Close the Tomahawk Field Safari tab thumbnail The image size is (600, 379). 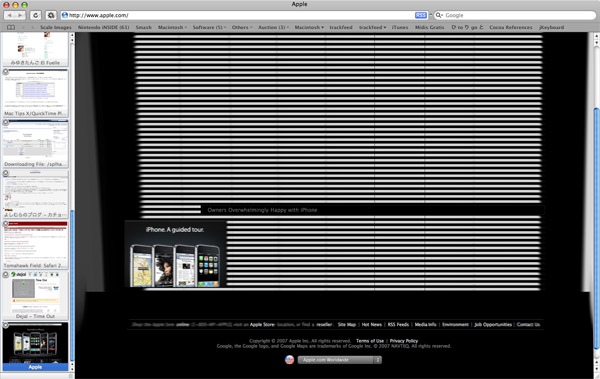[6, 224]
